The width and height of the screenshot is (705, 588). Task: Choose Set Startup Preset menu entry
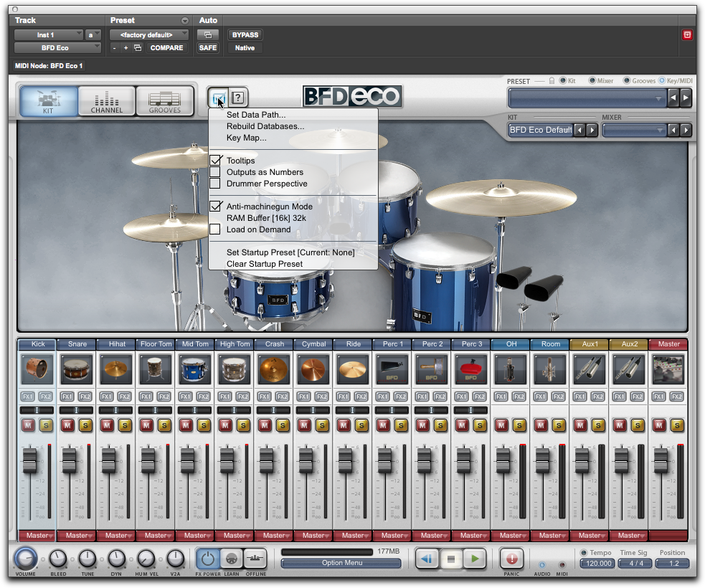(x=290, y=252)
